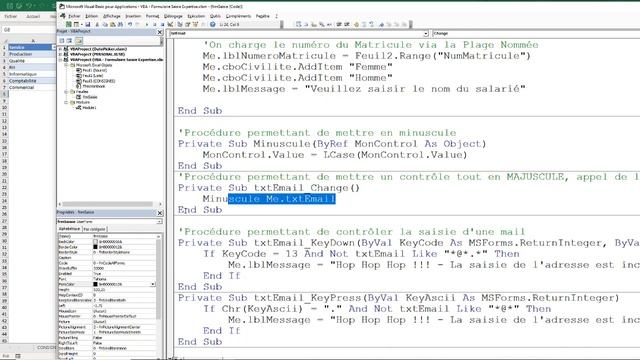Select the Production cell in Excel window

pos(32,54)
